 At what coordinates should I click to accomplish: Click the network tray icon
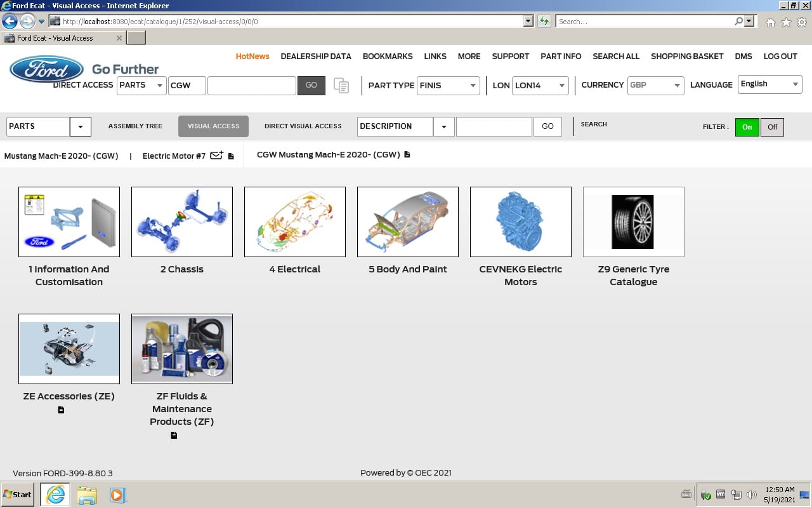coord(736,495)
